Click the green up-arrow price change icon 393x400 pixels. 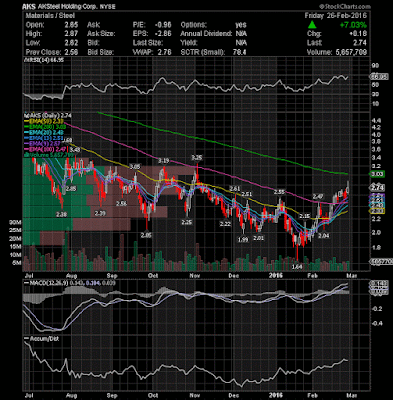[x=312, y=24]
